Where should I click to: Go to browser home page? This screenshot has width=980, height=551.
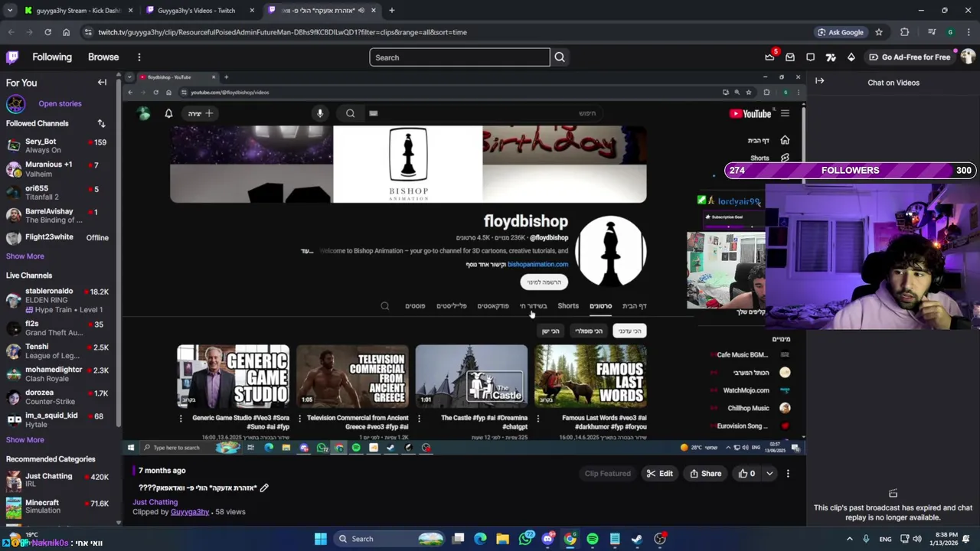(x=66, y=32)
